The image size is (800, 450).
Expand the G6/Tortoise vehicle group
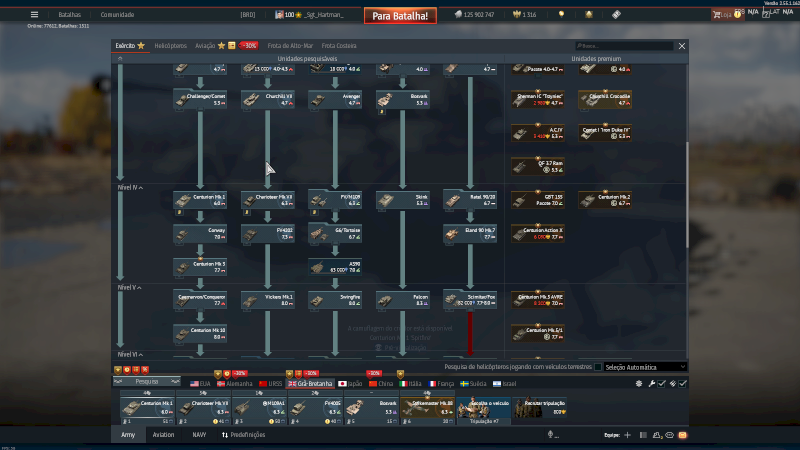click(x=335, y=233)
